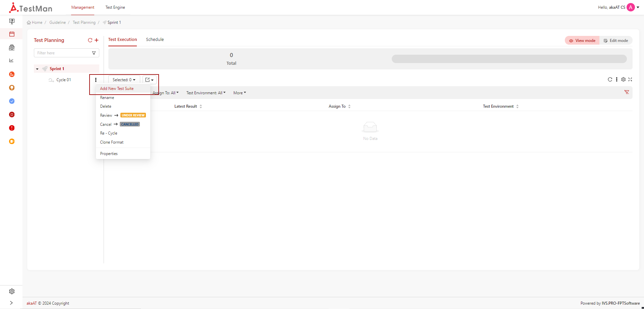Go to Guideline breadcrumb
This screenshot has width=644, height=309.
point(58,22)
